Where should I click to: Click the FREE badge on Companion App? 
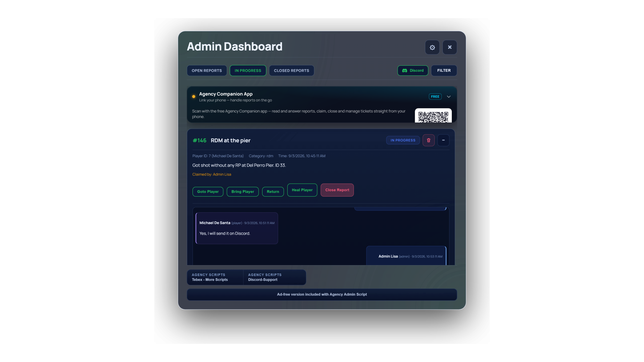pos(435,97)
